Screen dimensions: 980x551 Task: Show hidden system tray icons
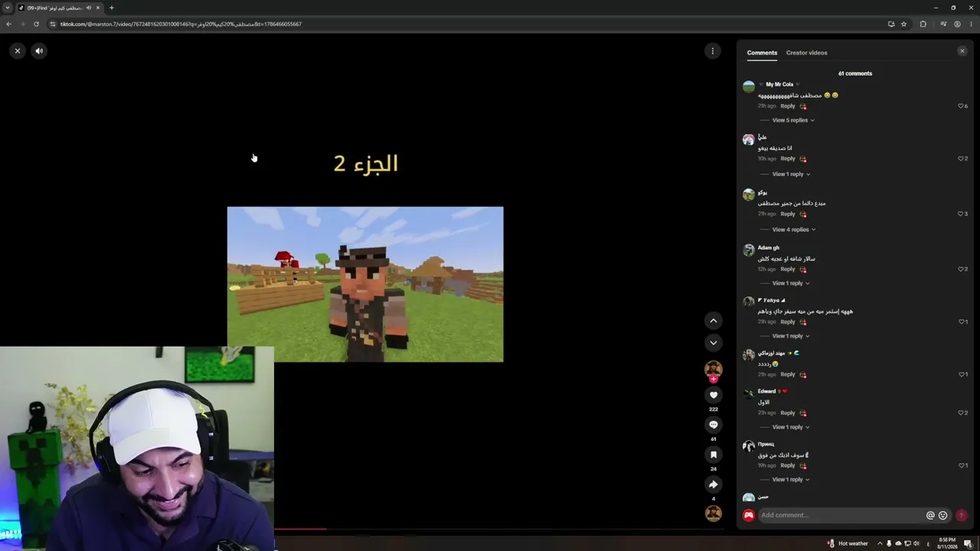pyautogui.click(x=880, y=543)
